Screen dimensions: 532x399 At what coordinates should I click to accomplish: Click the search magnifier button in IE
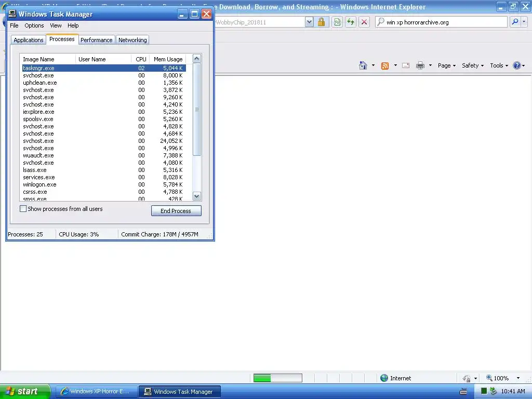point(515,22)
